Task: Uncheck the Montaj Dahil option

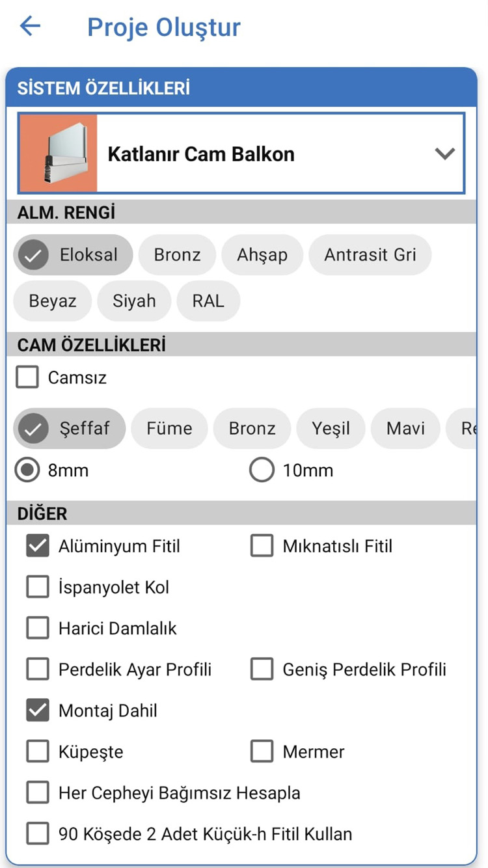Action: click(x=37, y=710)
